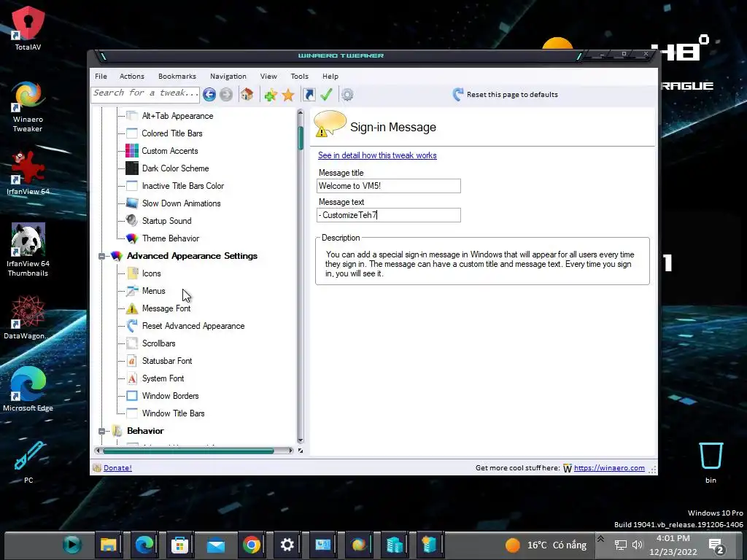Open Microsoft Store from the taskbar

coord(179,544)
